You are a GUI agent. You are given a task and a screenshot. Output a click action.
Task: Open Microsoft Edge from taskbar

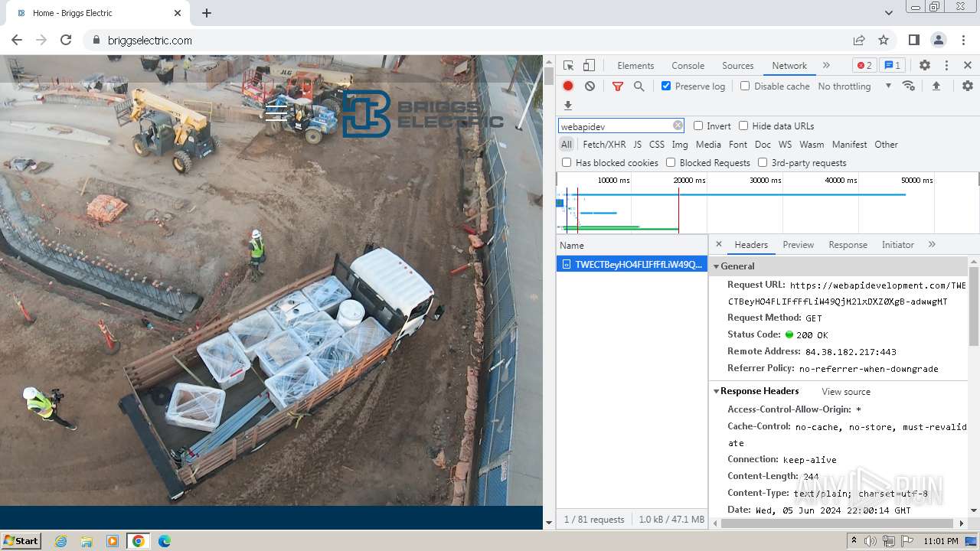[x=164, y=541]
